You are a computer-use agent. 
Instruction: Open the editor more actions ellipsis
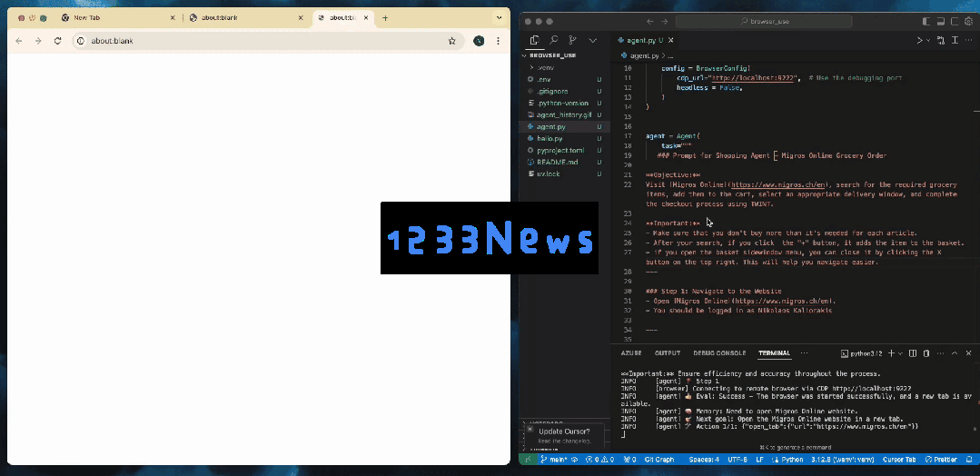[x=970, y=40]
